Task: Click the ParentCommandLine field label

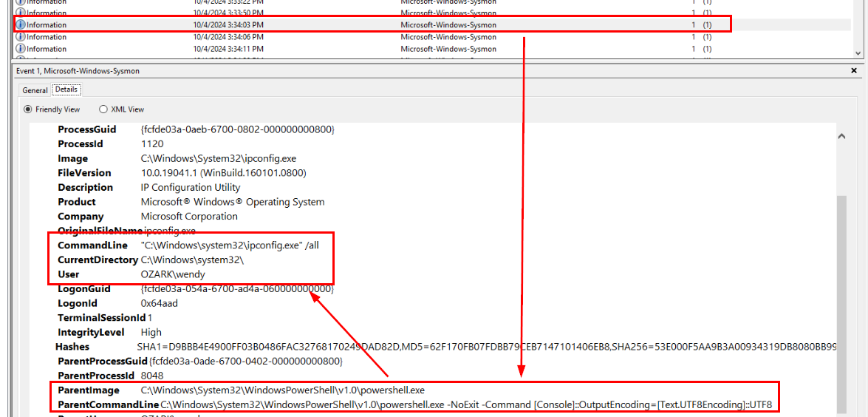Action: pyautogui.click(x=109, y=404)
